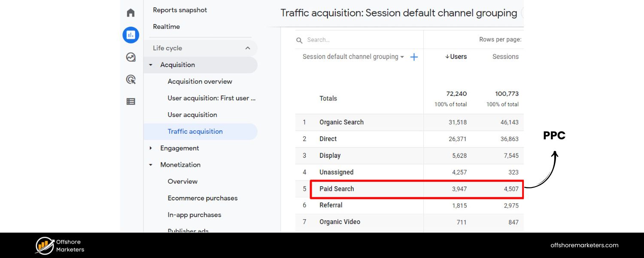Collapse the Acquisition section

point(151,64)
